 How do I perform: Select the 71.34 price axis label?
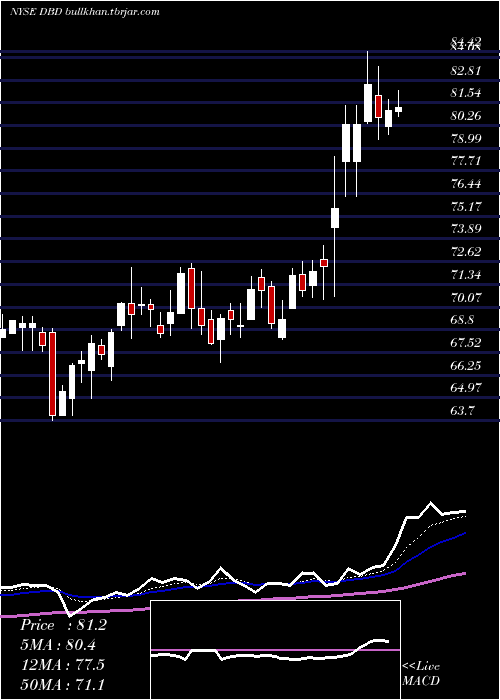(466, 275)
